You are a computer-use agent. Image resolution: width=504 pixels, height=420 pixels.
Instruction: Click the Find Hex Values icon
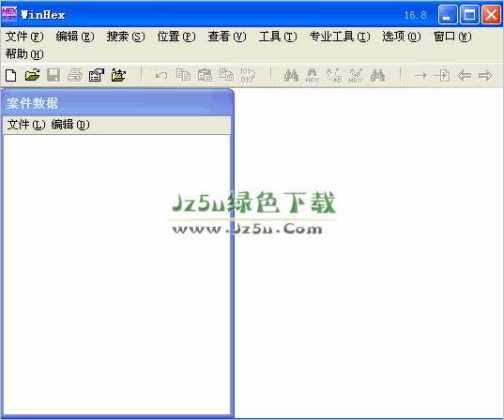tap(313, 76)
